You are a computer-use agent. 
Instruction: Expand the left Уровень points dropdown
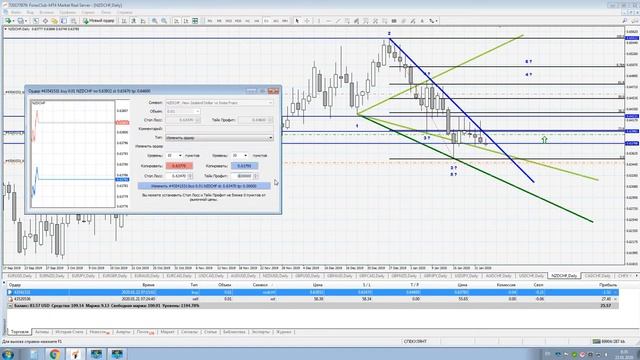[x=180, y=156]
